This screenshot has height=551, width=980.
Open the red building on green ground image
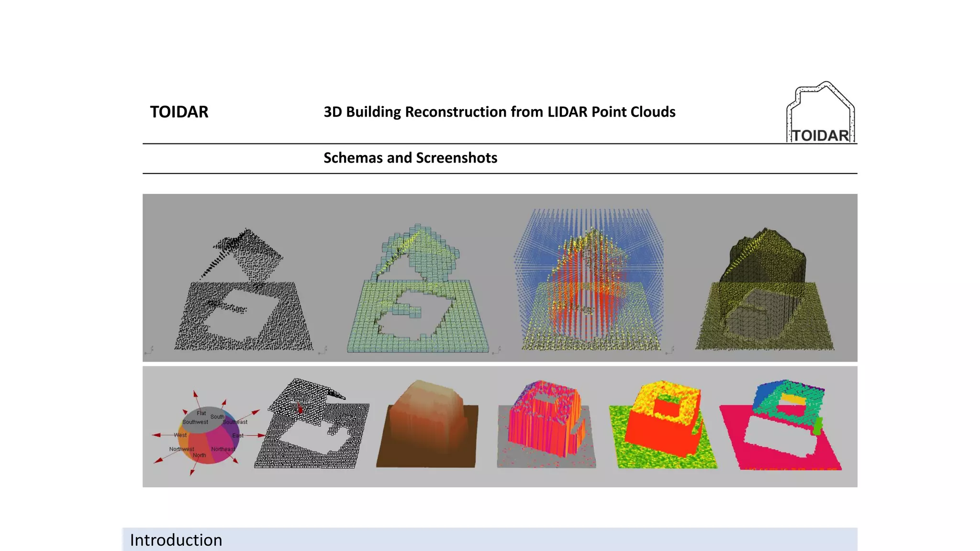click(x=663, y=425)
